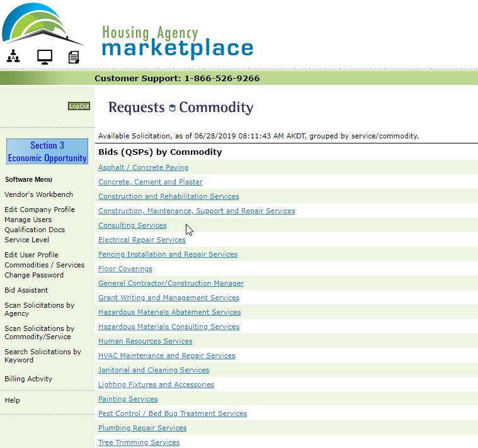Open Search Solicitations by Keyword

click(x=43, y=356)
